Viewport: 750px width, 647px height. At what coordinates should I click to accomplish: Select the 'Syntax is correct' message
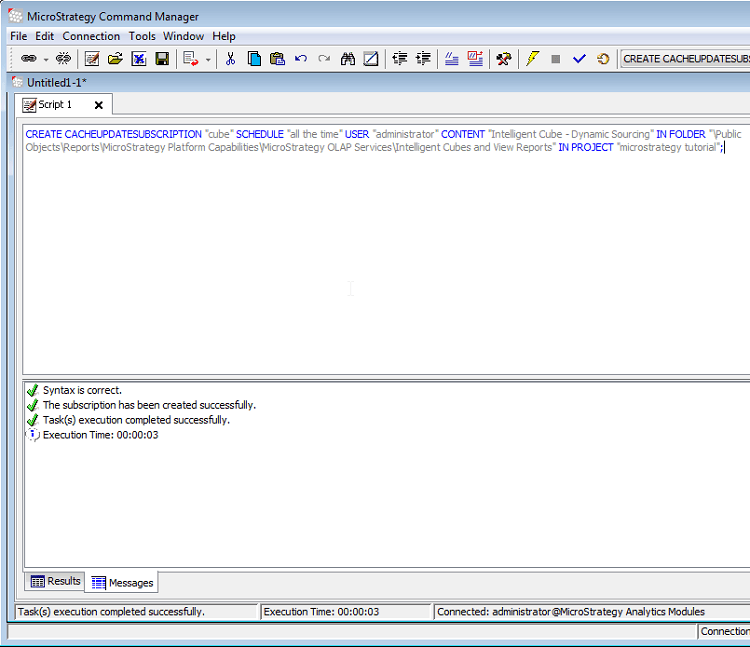pos(82,390)
